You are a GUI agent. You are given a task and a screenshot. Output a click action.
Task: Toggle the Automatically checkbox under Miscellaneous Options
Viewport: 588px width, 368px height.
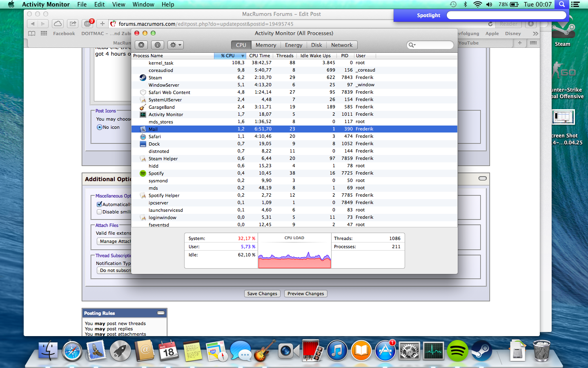pos(99,204)
